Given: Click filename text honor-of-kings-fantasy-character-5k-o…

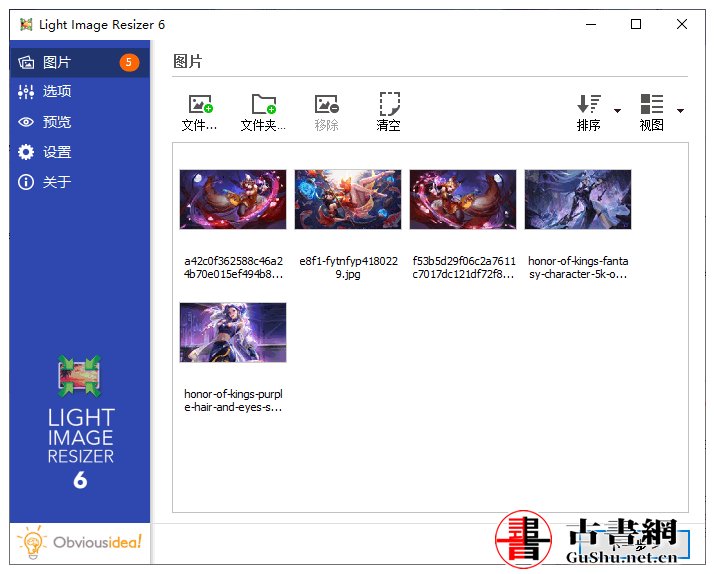Looking at the screenshot, I should click(578, 268).
